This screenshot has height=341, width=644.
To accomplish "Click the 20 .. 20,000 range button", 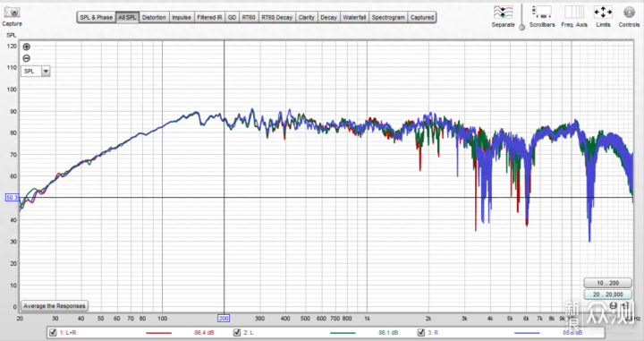I will pyautogui.click(x=608, y=294).
